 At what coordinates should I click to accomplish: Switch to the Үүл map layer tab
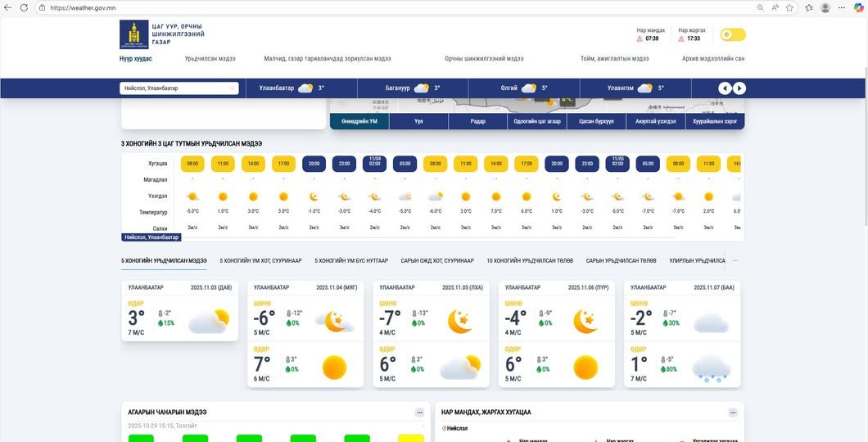418,121
